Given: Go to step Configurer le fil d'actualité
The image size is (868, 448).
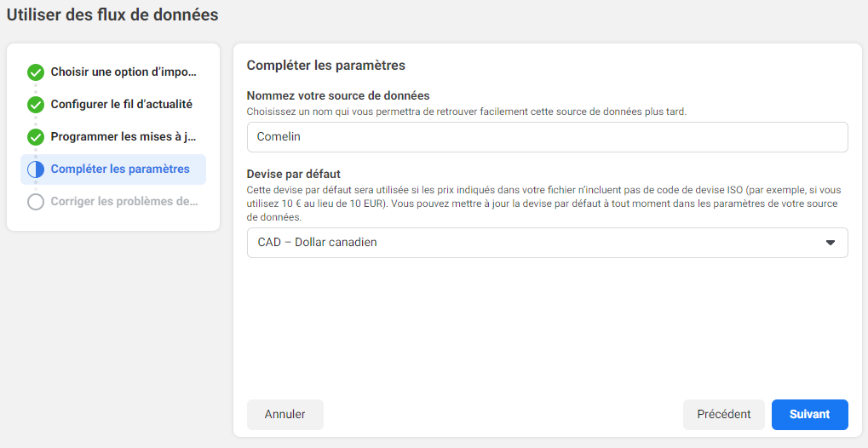Looking at the screenshot, I should (113, 104).
